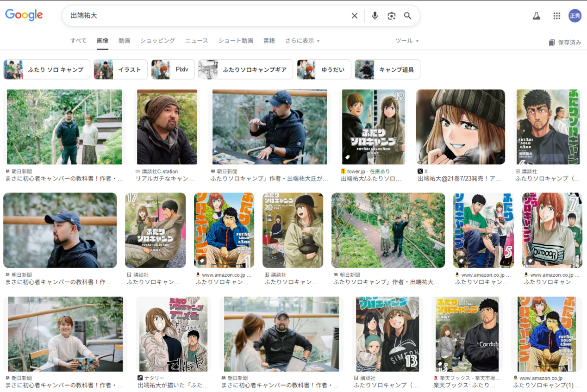Open volume 20 manga cover thumbnail
The image size is (587, 392).
(293, 230)
